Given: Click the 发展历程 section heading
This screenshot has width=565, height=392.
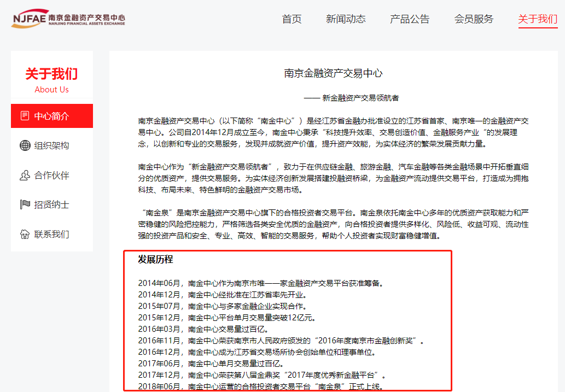Looking at the screenshot, I should 155,259.
